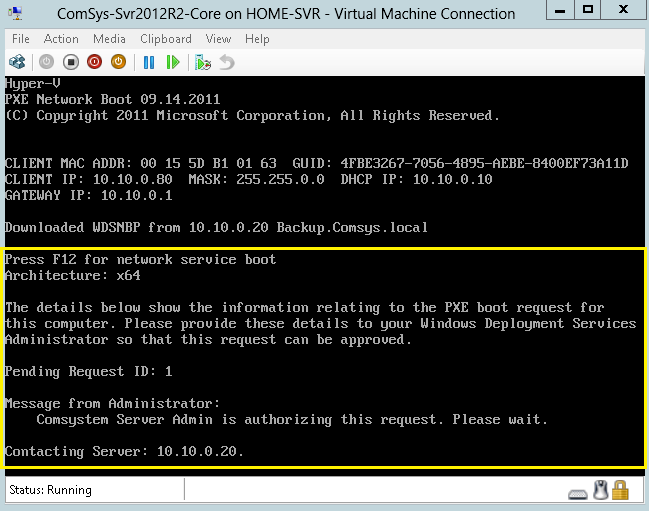Open the Action menu
The width and height of the screenshot is (649, 511).
coord(61,39)
